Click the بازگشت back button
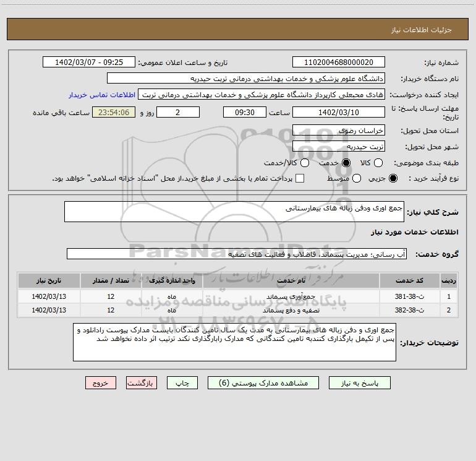Image resolution: width=476 pixels, height=461 pixels. click(x=142, y=383)
